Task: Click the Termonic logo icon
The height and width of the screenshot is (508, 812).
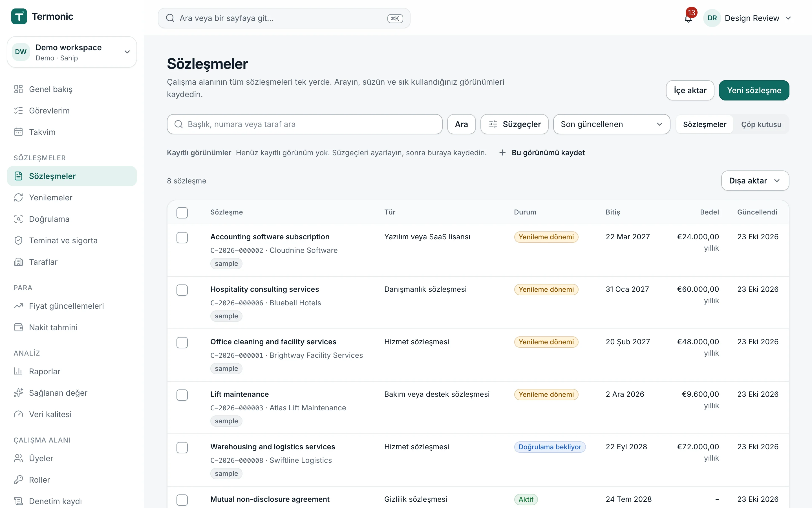Action: pyautogui.click(x=19, y=16)
